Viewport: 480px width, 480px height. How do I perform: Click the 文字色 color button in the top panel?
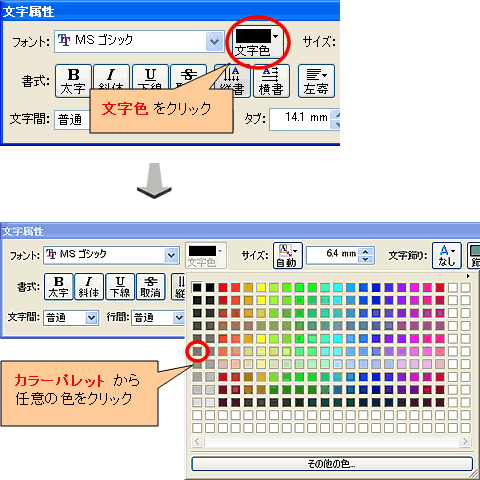click(x=256, y=42)
